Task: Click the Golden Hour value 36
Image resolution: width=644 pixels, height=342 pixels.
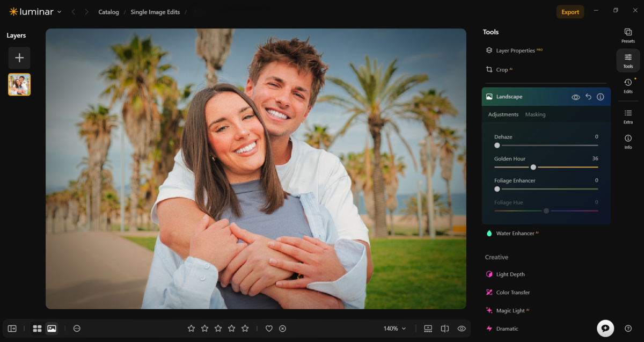Action: (x=595, y=159)
